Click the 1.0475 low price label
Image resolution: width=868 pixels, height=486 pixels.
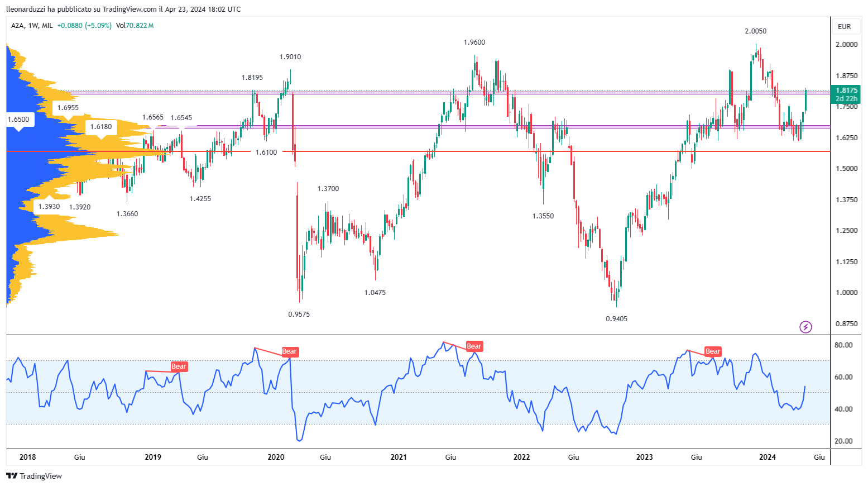point(375,293)
